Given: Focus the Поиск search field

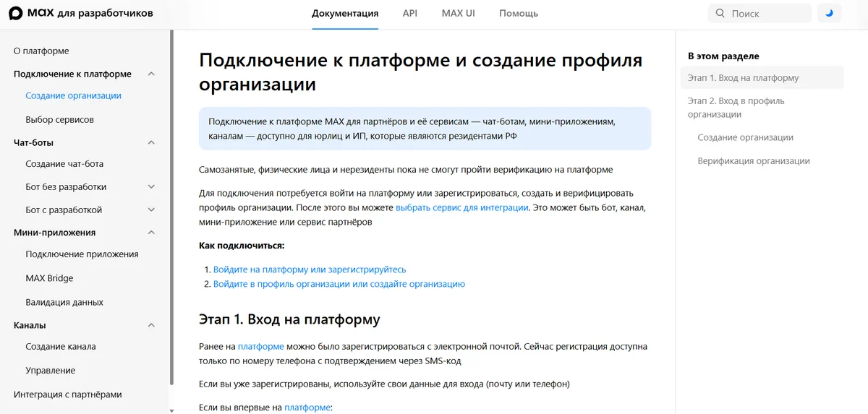Looking at the screenshot, I should 759,13.
